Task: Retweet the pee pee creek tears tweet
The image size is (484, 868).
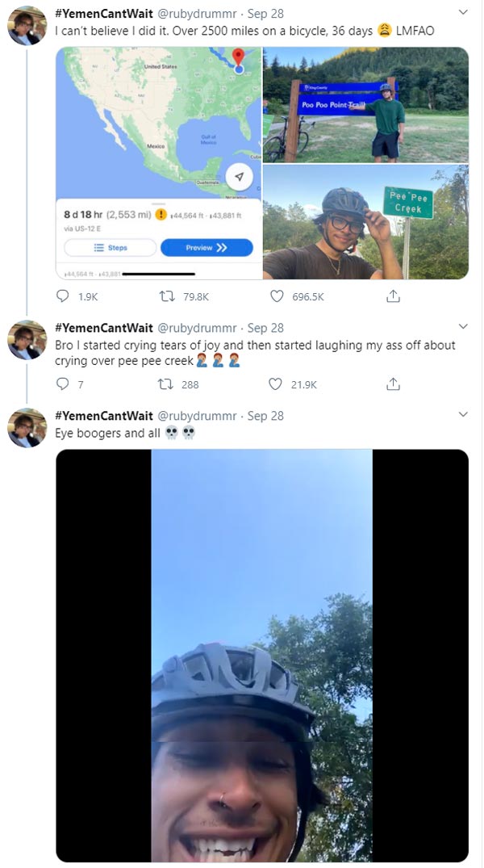Action: coord(169,384)
